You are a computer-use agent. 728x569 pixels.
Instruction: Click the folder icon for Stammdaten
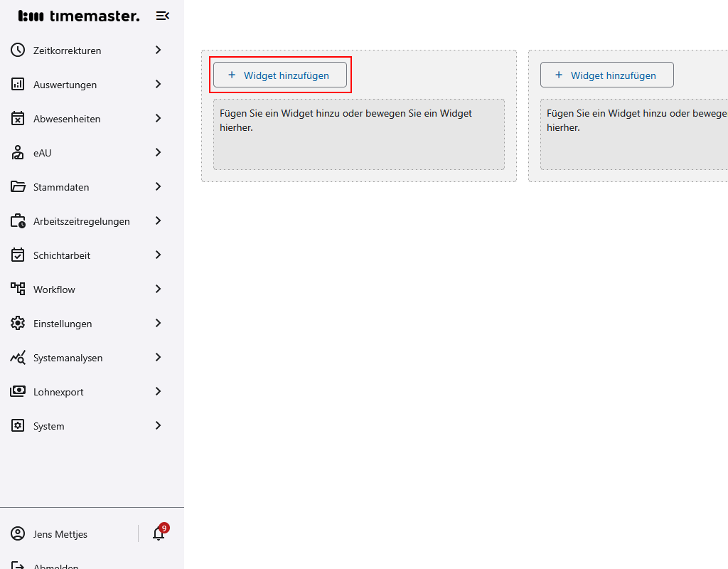tap(18, 187)
